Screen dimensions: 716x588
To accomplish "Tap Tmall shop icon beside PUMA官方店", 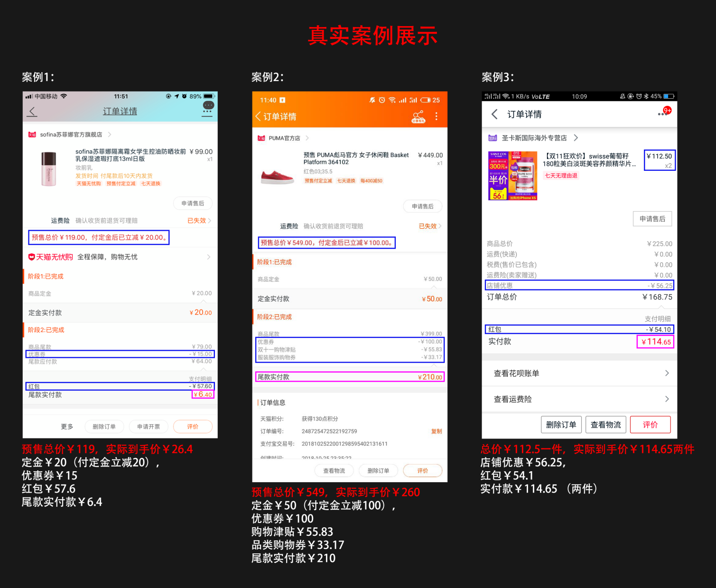I will pos(261,138).
